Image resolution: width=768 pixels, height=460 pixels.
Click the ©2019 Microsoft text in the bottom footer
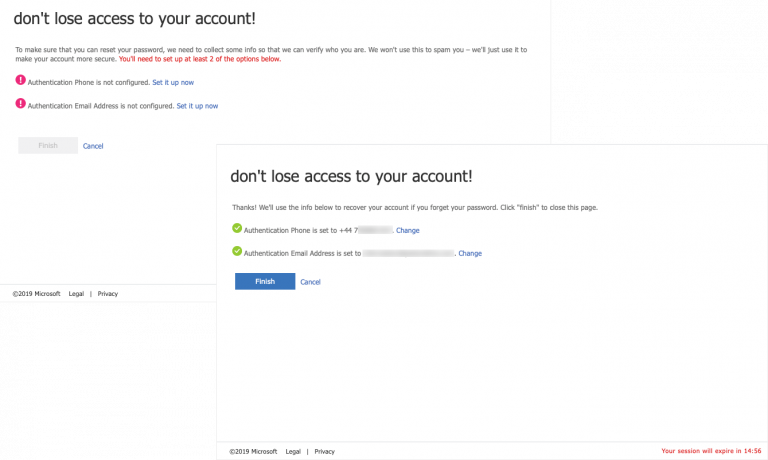coord(253,452)
